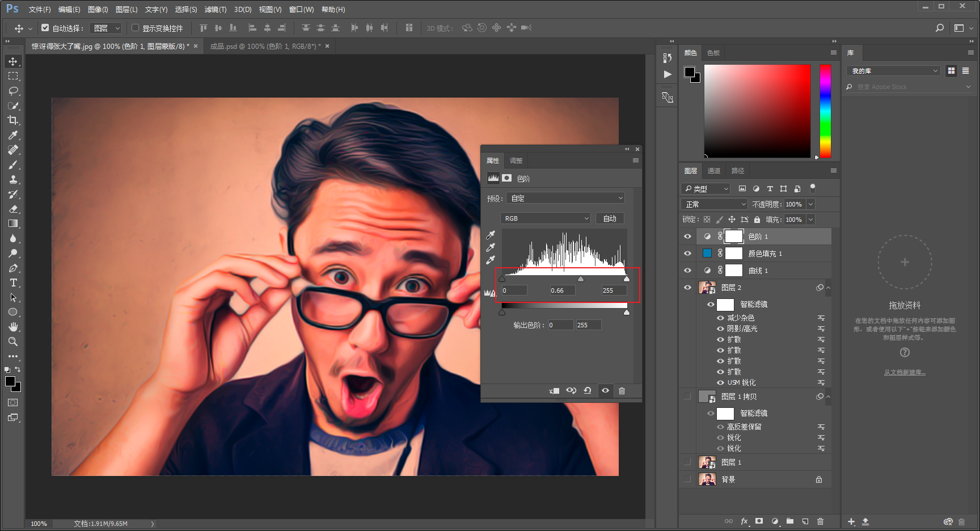Select the Clone Stamp tool
The height and width of the screenshot is (531, 980).
tap(13, 179)
